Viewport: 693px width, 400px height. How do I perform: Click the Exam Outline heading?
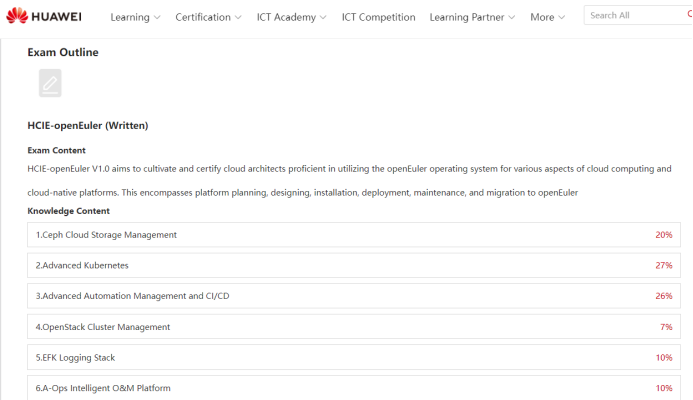[63, 52]
